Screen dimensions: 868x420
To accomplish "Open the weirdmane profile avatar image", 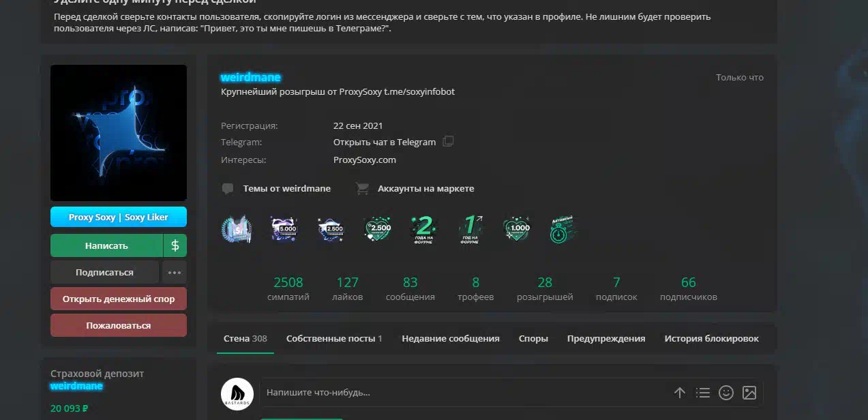I will (x=119, y=133).
